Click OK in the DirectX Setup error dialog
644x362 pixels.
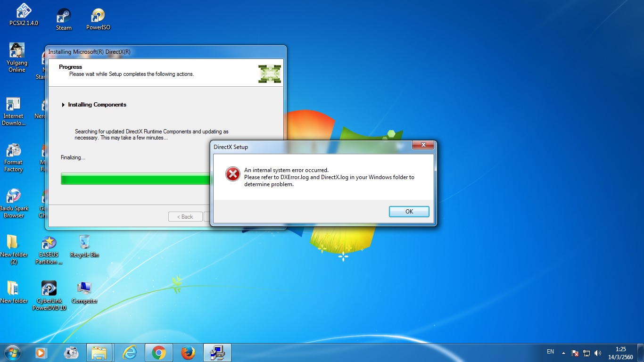coord(409,212)
